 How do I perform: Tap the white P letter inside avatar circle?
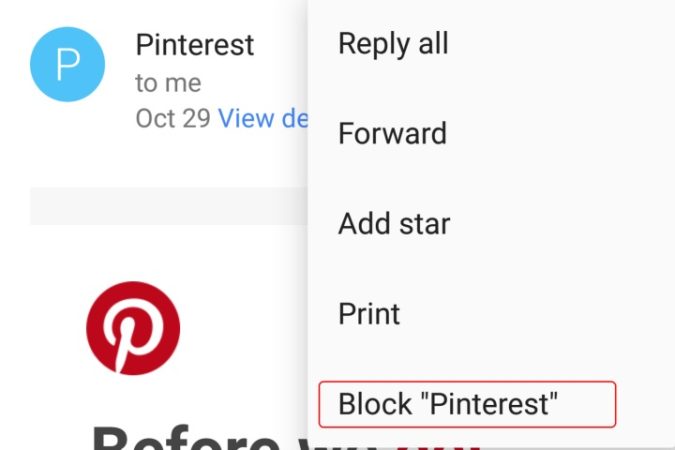tap(68, 65)
